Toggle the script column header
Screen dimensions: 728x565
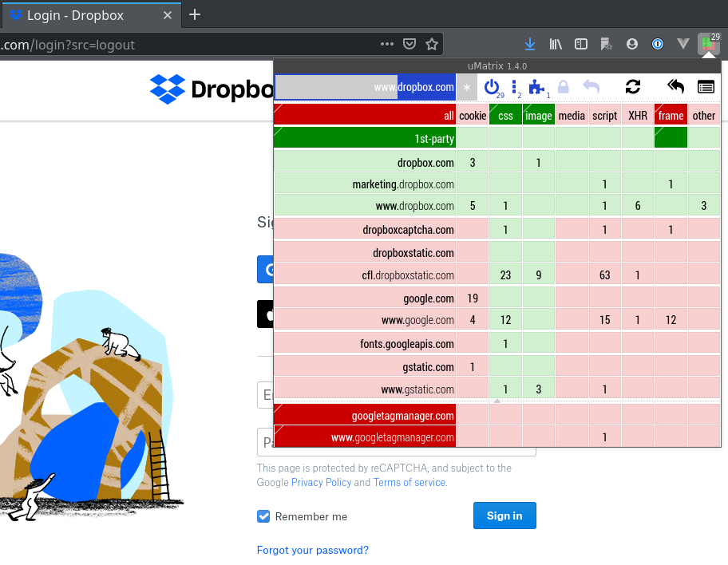click(x=604, y=115)
